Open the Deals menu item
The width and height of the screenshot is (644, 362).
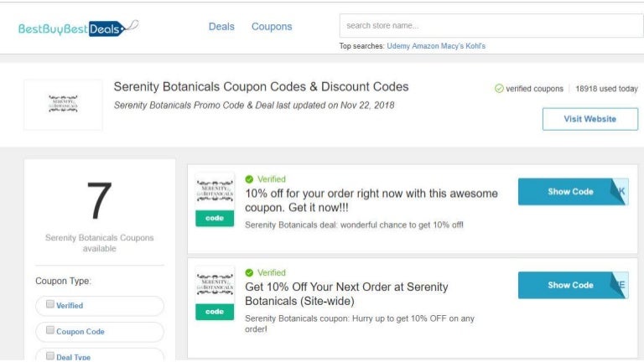click(x=221, y=27)
